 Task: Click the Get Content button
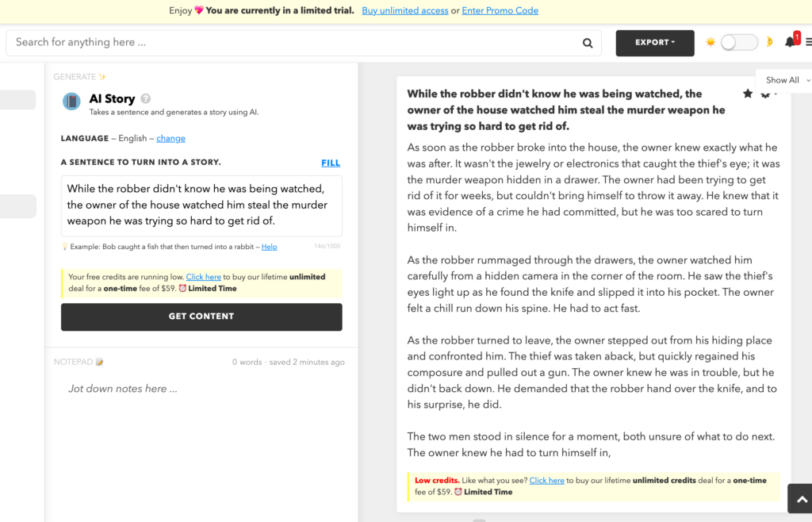pos(201,317)
